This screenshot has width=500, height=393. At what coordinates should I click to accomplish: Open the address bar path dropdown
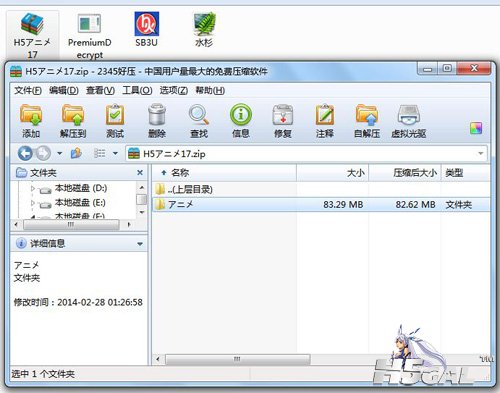coord(481,153)
